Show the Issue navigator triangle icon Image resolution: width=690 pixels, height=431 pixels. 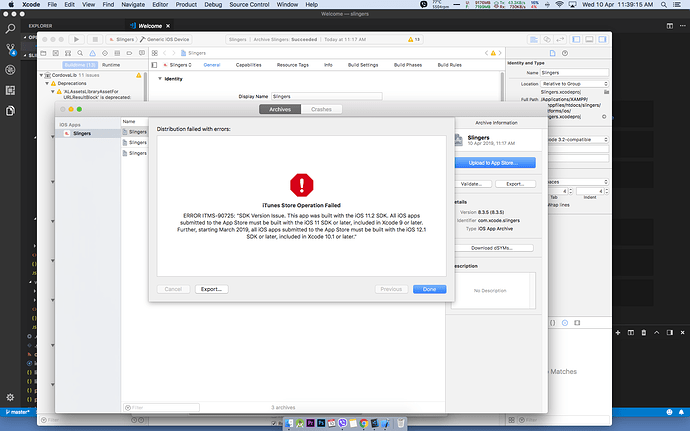point(92,53)
